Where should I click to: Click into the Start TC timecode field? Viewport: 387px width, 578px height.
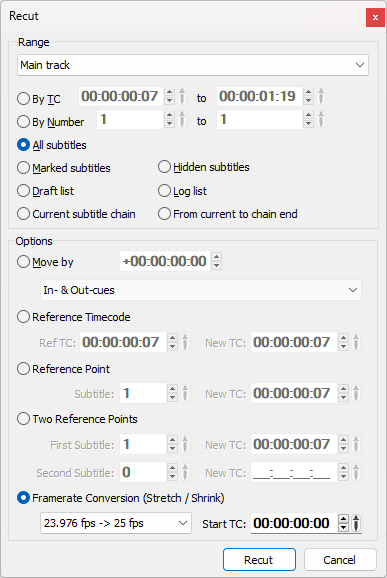pyautogui.click(x=294, y=523)
